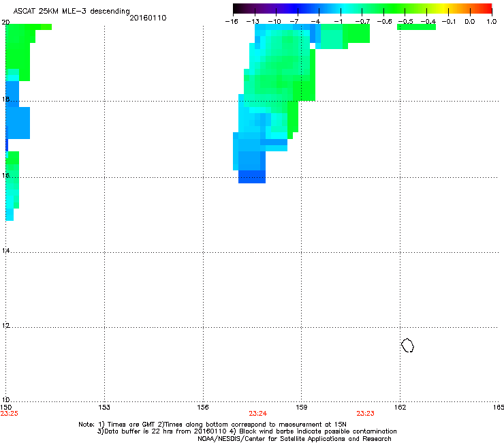Viewport: 504px width, 443px height.
Task: Click the -4 color scale label
Action: 315,22
